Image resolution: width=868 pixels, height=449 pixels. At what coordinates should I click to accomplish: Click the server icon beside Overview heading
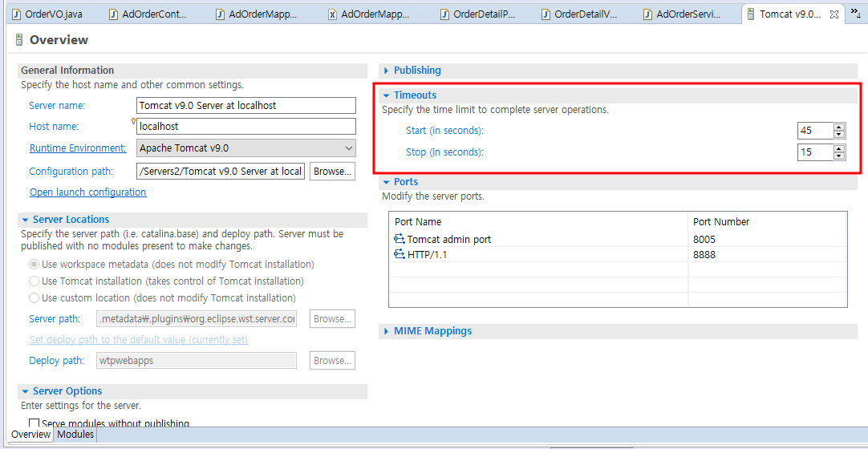[x=19, y=40]
